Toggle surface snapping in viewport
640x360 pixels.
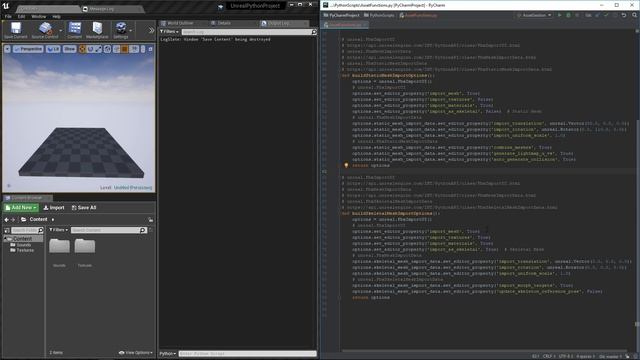point(116,49)
